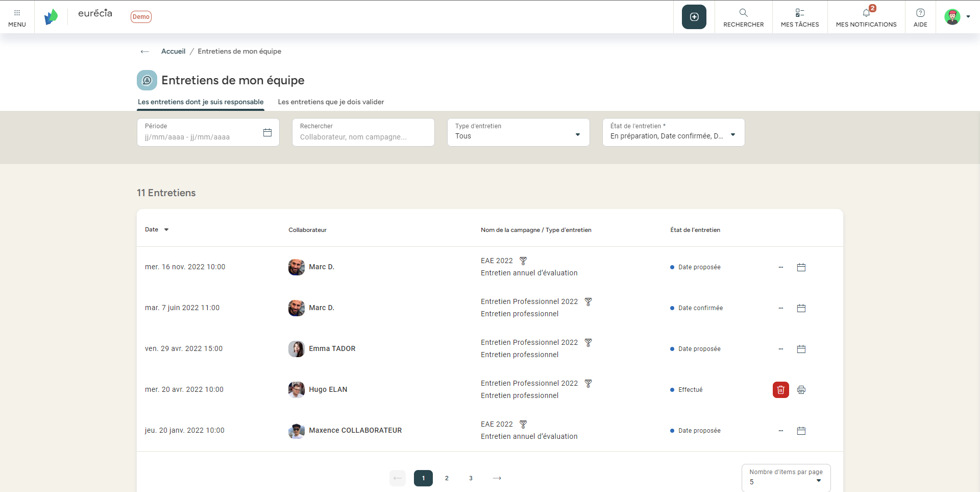Delete Hugo ELAN's interview with the trash icon
Screen dimensions: 980x492
[x=780, y=389]
